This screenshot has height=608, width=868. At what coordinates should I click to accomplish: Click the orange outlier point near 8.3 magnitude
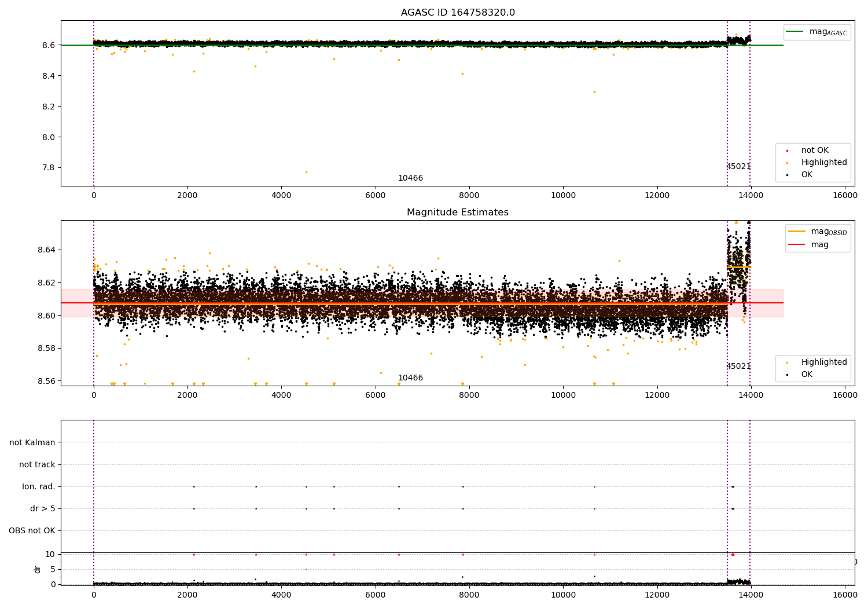click(594, 91)
